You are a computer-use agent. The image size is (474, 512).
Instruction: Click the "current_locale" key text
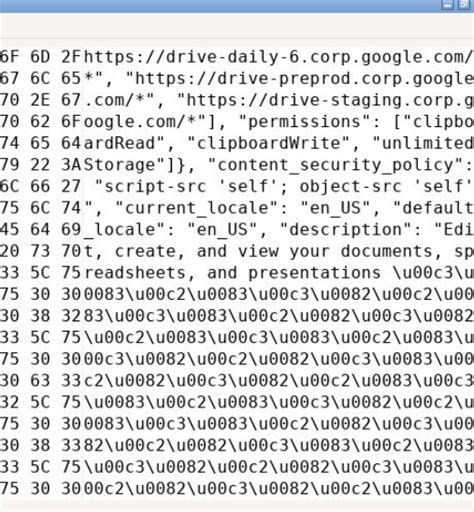[197, 208]
